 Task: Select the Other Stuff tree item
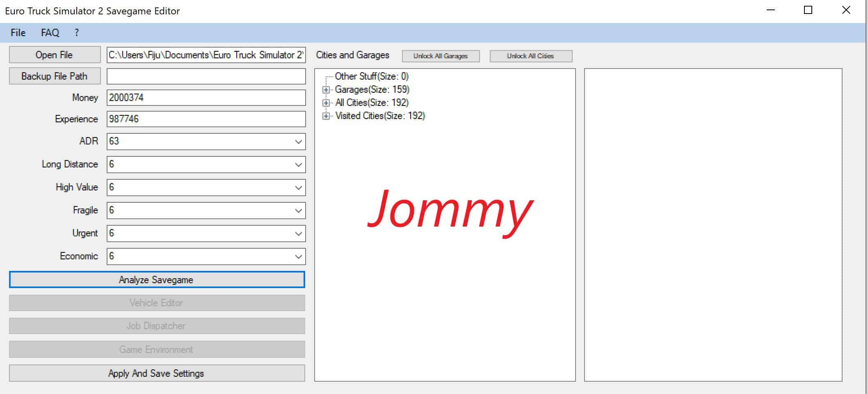tap(371, 76)
